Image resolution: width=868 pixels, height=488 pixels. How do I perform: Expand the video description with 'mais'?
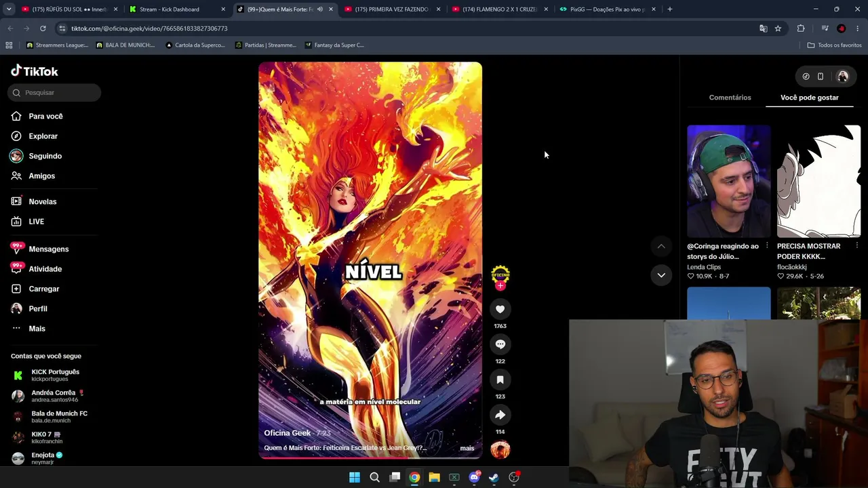[x=467, y=448]
